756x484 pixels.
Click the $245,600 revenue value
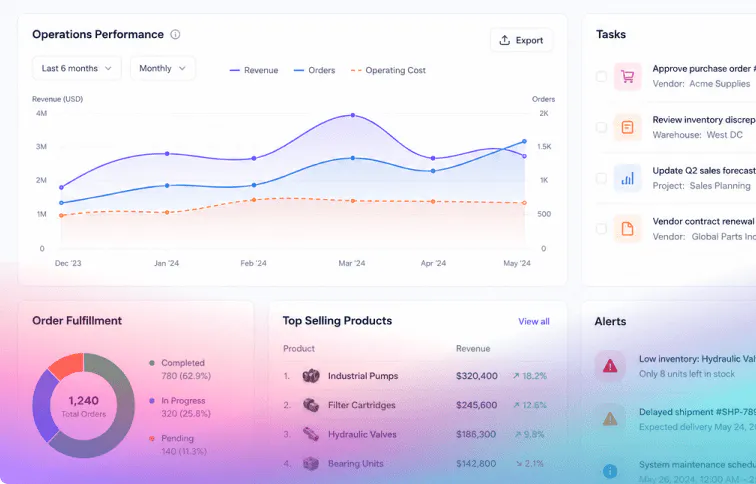(x=476, y=405)
